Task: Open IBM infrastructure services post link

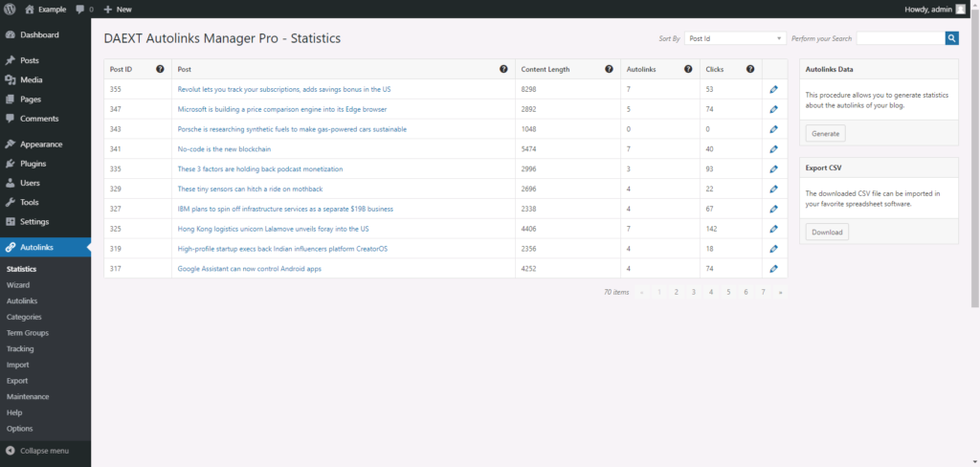Action: click(x=285, y=209)
